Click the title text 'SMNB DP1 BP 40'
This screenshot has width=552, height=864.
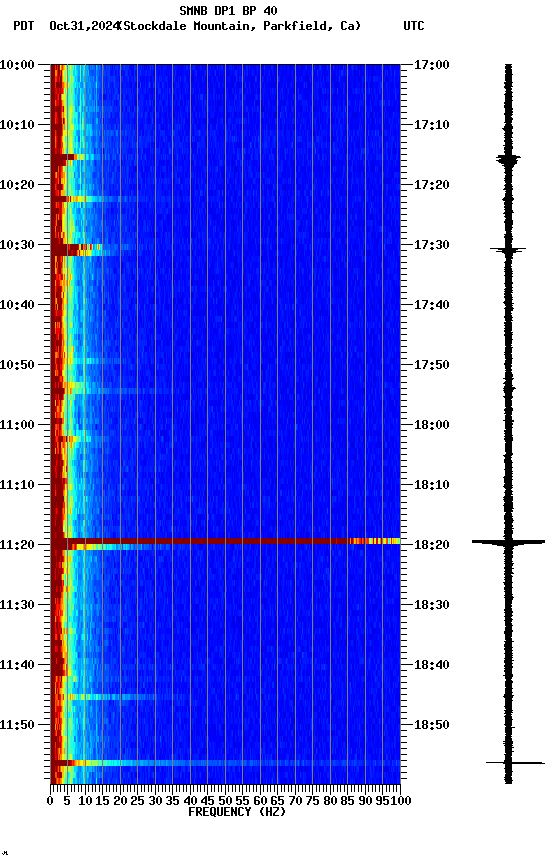tap(228, 10)
